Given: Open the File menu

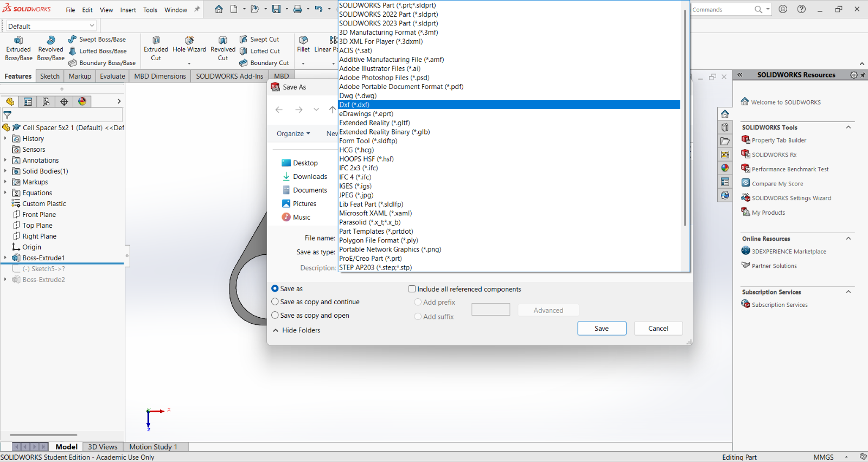Looking at the screenshot, I should point(71,10).
